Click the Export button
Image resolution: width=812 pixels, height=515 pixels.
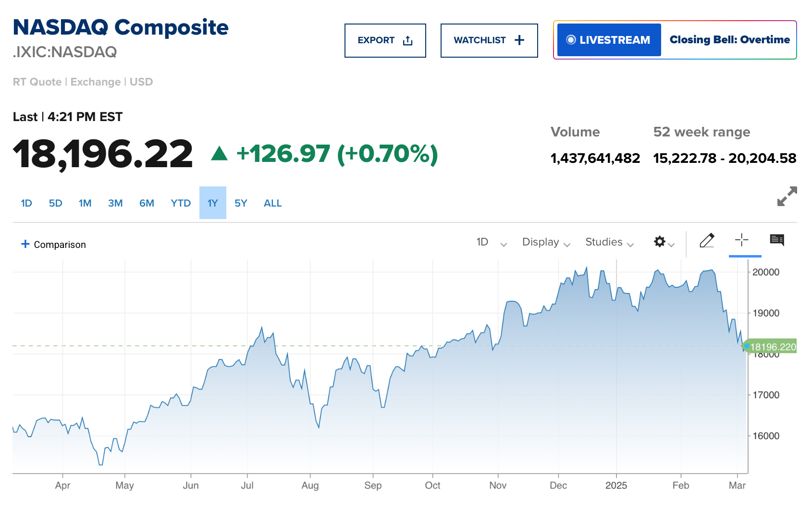[x=385, y=40]
